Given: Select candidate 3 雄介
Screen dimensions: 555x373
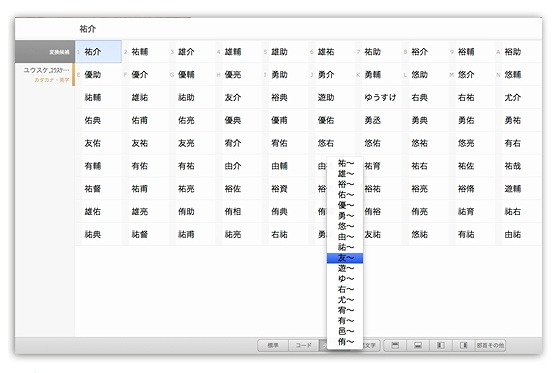Looking at the screenshot, I should coord(192,52).
